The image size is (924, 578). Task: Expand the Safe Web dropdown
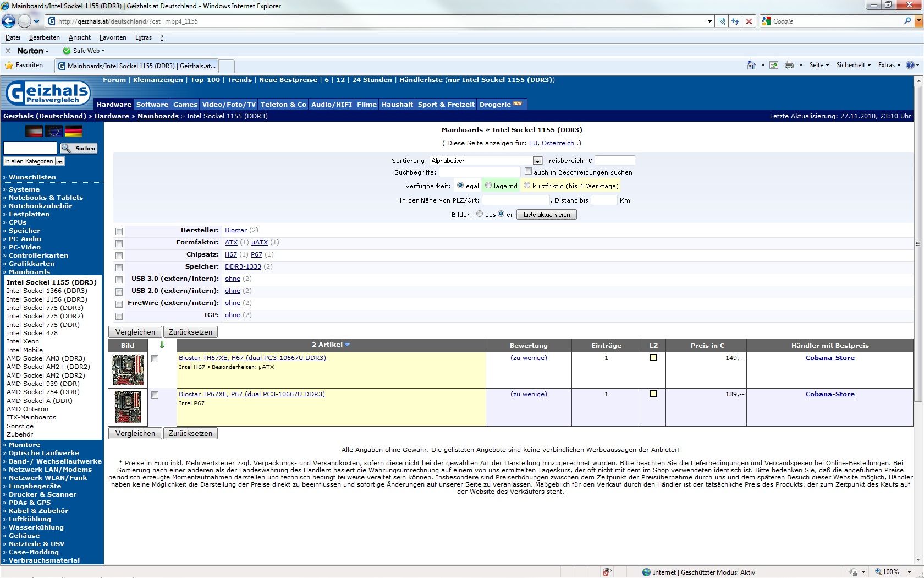pos(103,51)
